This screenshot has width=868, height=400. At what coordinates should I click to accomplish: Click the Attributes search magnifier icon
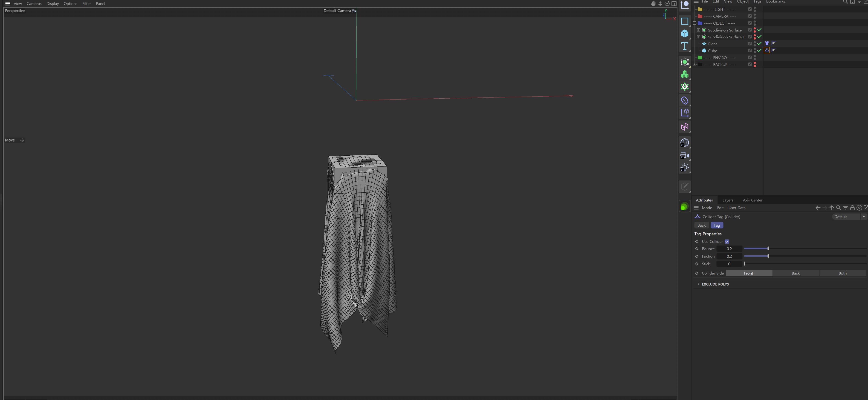838,208
